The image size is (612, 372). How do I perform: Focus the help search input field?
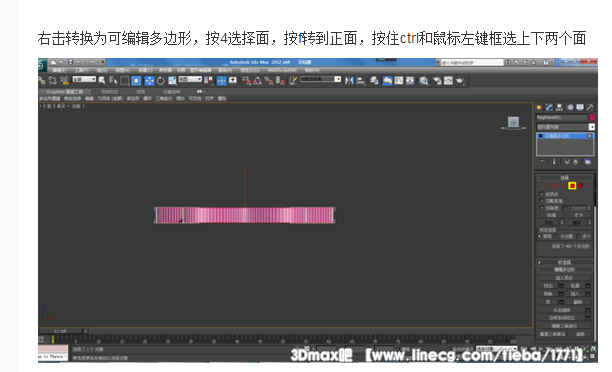pyautogui.click(x=472, y=62)
